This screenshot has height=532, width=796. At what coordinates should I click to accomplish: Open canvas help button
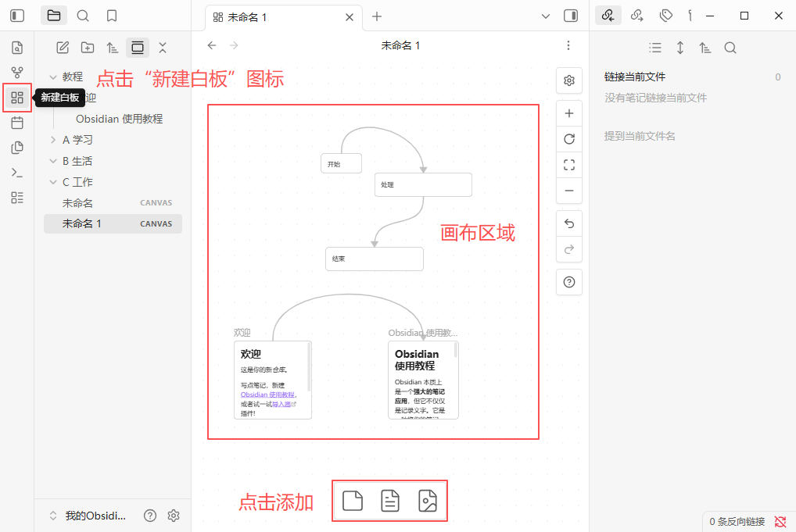569,282
